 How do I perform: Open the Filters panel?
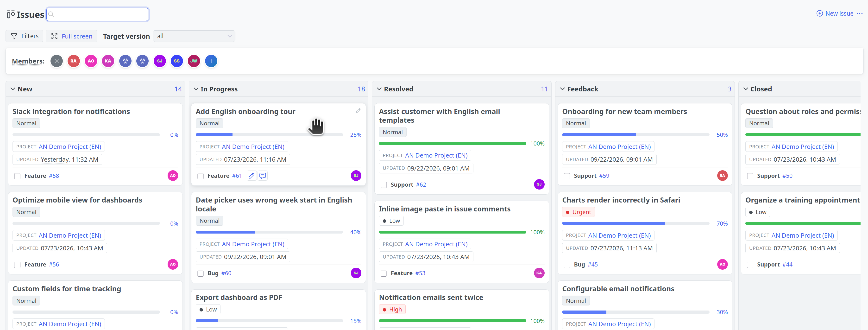tap(24, 36)
